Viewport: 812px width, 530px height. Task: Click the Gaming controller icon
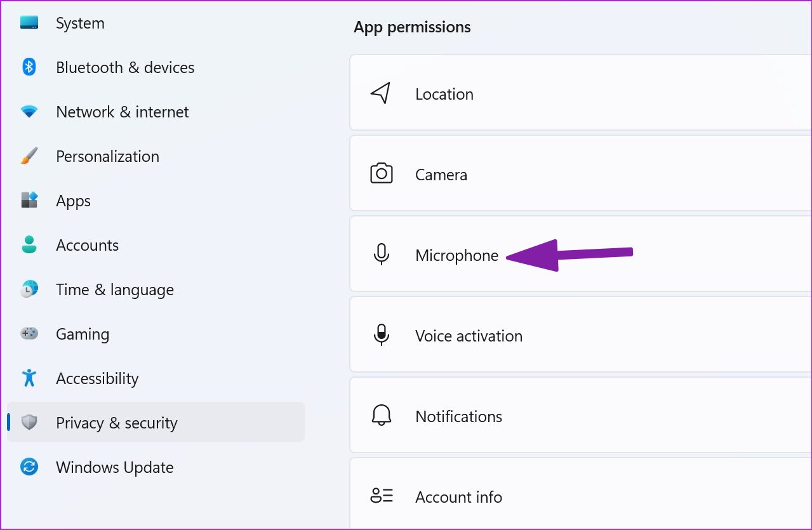click(29, 334)
